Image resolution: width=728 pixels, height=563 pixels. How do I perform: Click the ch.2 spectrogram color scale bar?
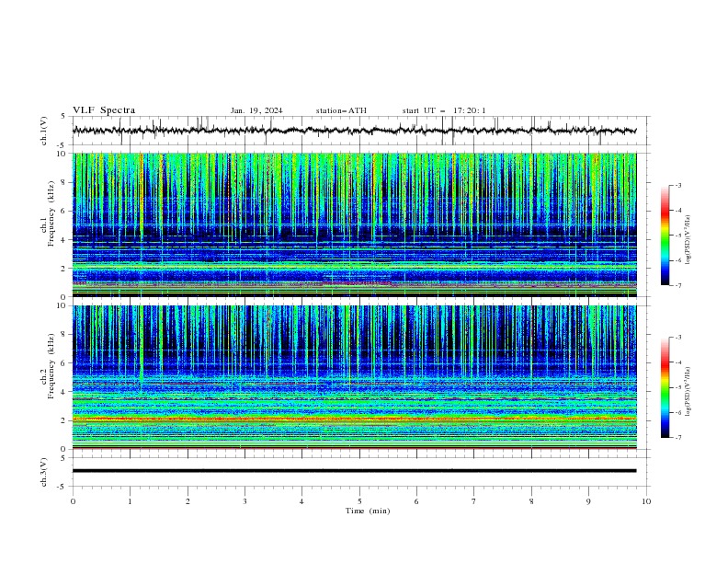[x=665, y=387]
